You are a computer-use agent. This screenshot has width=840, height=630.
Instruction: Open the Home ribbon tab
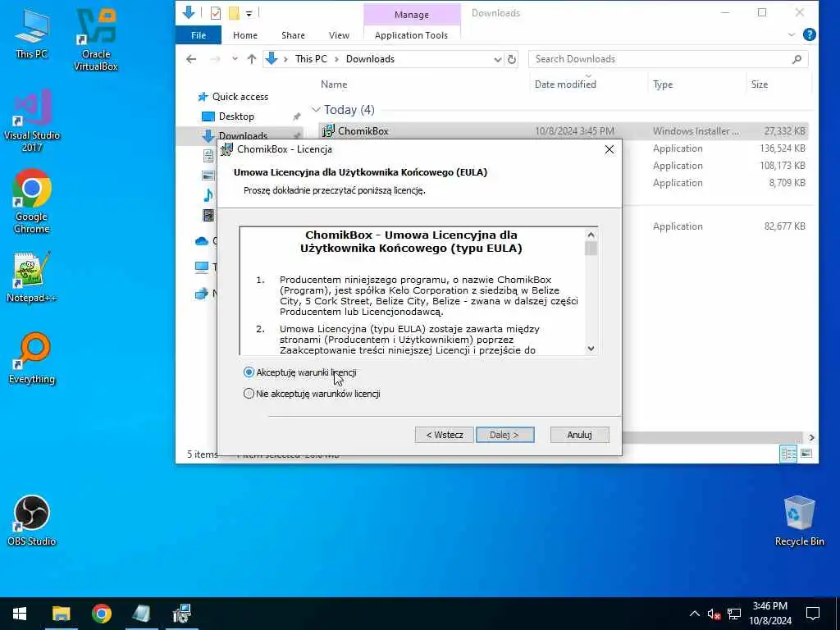click(244, 35)
